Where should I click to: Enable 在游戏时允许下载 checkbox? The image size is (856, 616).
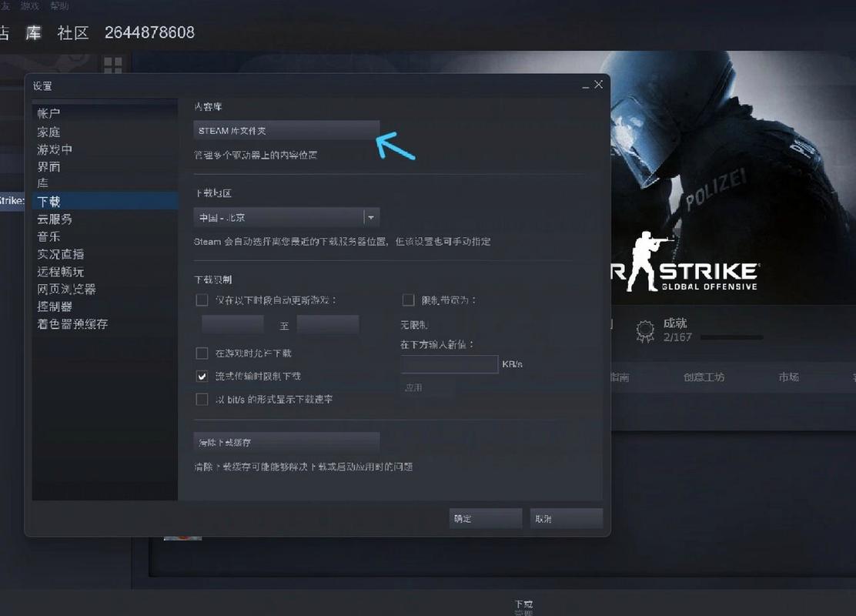202,353
